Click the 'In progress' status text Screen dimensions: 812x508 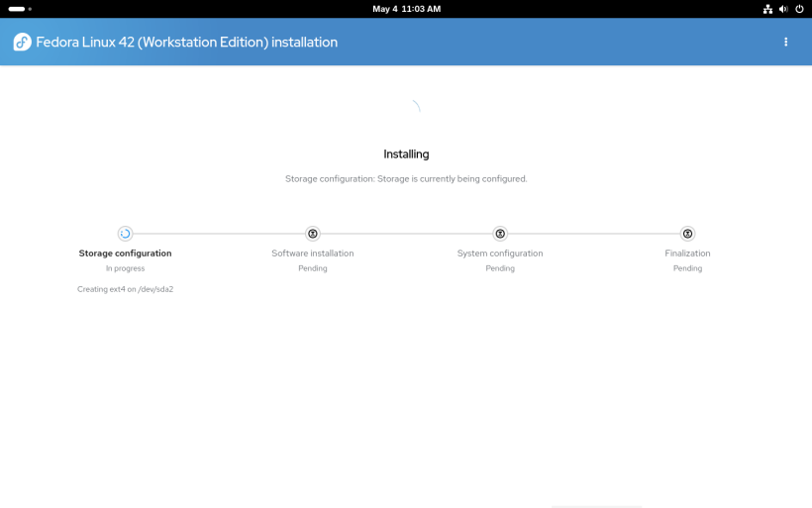point(126,268)
